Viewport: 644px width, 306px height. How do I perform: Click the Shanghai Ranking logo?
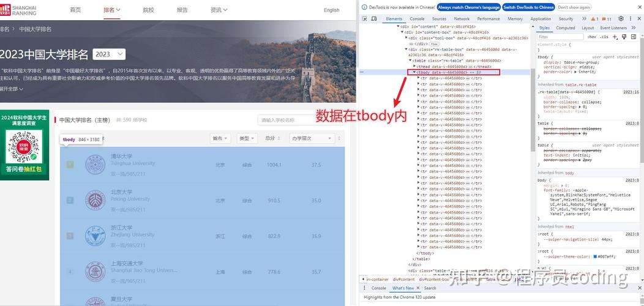[x=18, y=10]
